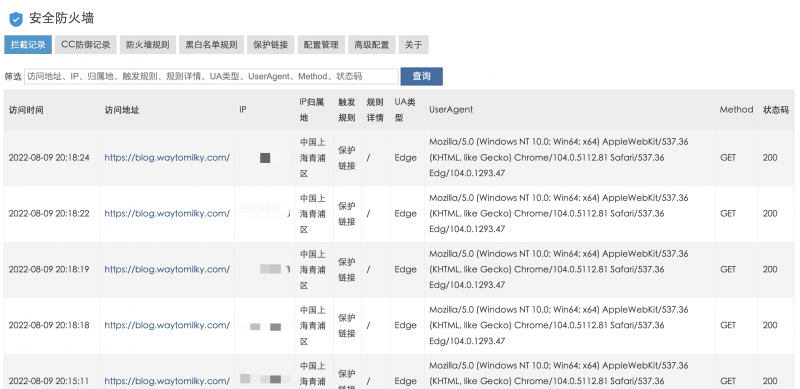Open blog link from the 20:18:19 record
The width and height of the screenshot is (800, 389).
(x=167, y=270)
